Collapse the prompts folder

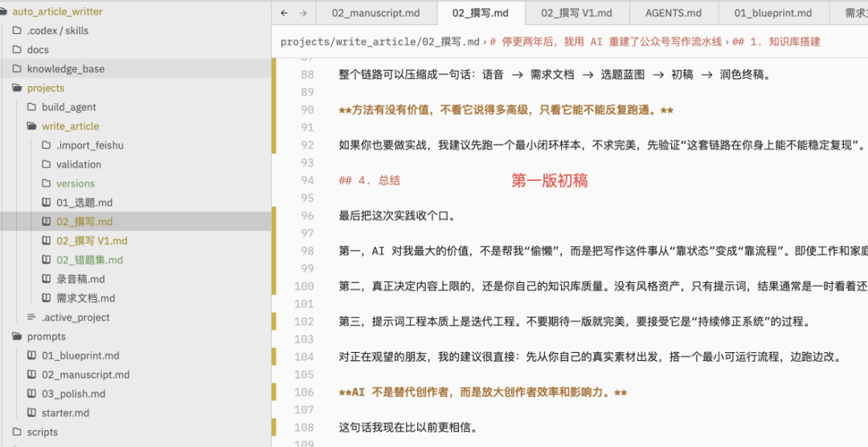tap(47, 336)
